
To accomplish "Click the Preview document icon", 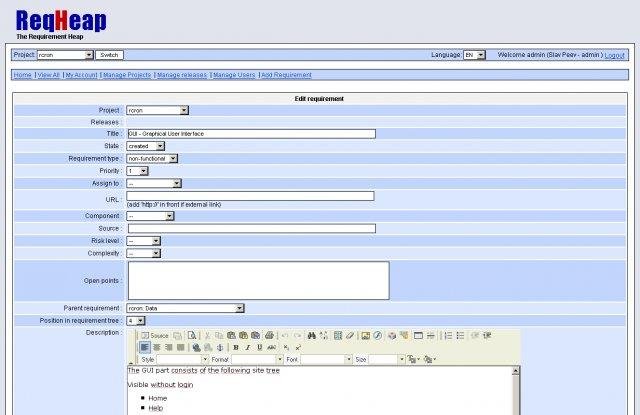I will pos(192,335).
